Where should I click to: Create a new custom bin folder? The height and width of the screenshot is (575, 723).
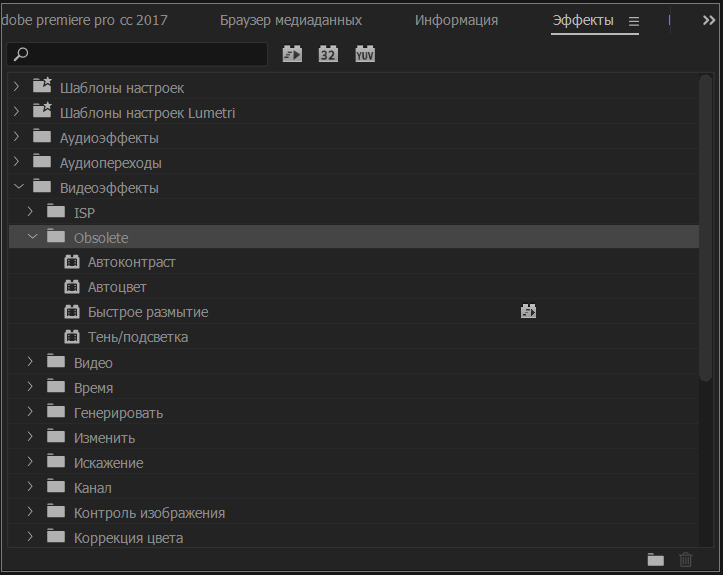(x=655, y=559)
